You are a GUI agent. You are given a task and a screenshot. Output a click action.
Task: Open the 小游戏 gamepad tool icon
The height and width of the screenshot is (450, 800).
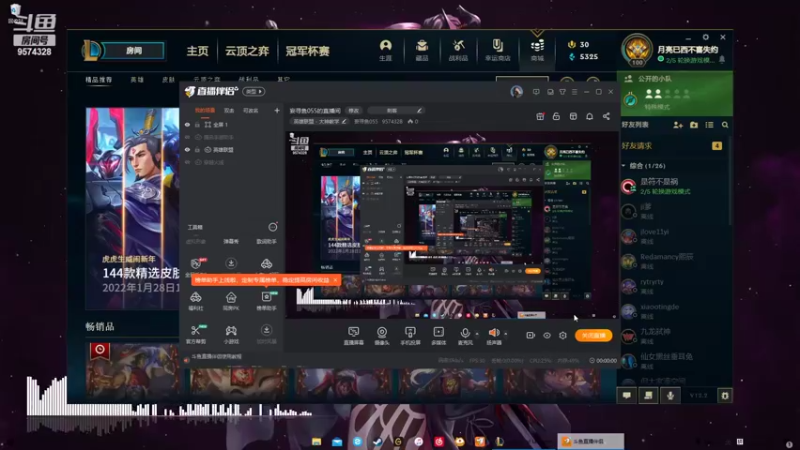231,334
